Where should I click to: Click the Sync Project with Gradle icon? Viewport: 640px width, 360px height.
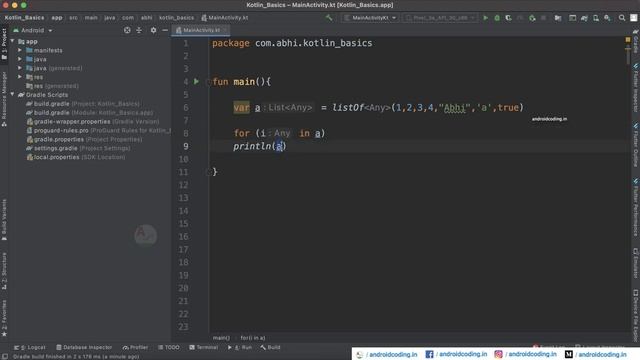584,18
